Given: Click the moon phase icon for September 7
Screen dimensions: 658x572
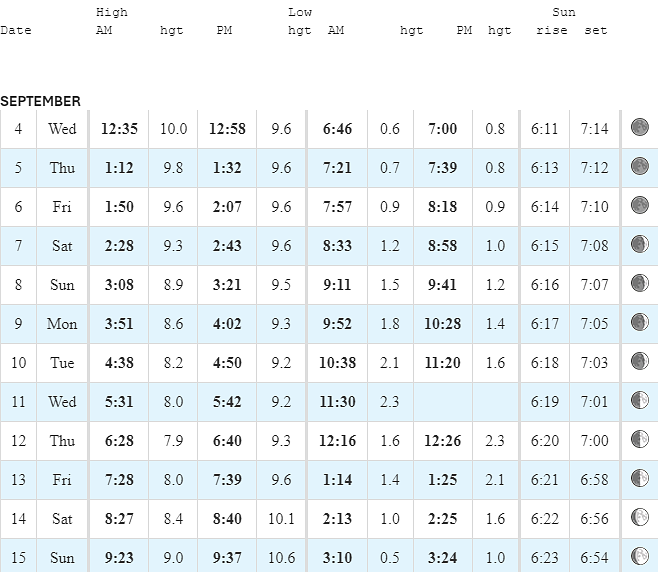Looking at the screenshot, I should [x=640, y=244].
